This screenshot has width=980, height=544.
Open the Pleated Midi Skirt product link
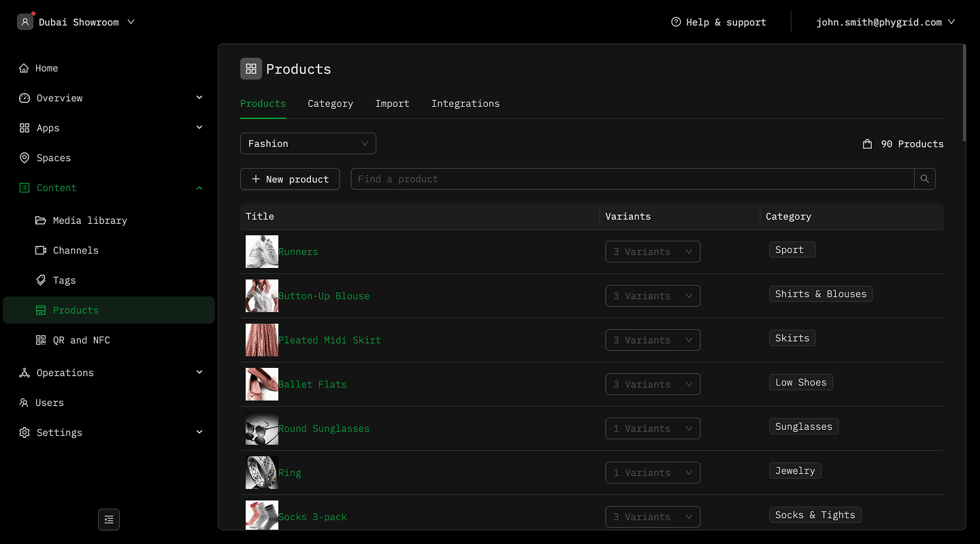click(x=329, y=340)
